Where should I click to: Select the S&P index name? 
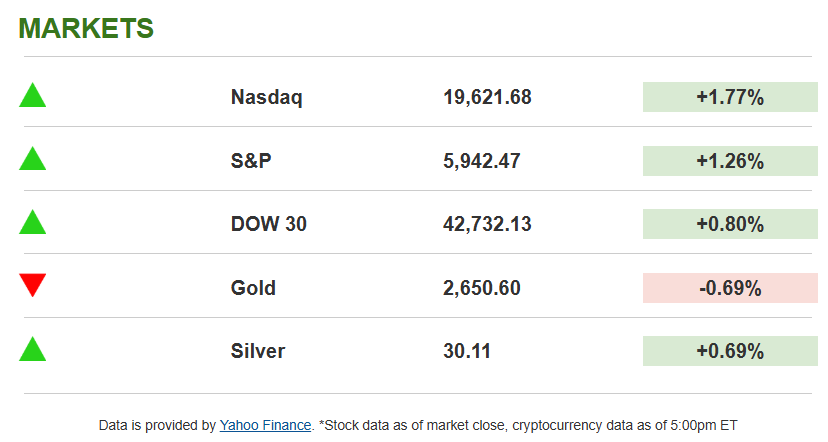click(252, 161)
